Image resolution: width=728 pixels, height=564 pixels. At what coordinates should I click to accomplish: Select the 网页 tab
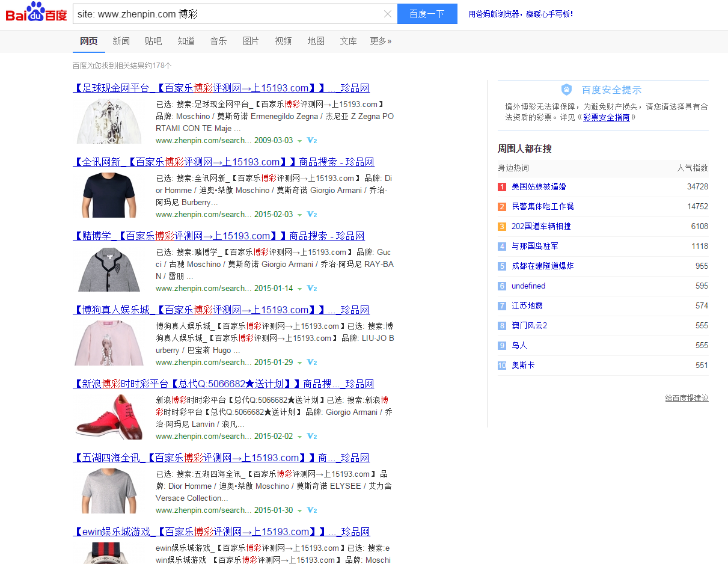click(89, 41)
